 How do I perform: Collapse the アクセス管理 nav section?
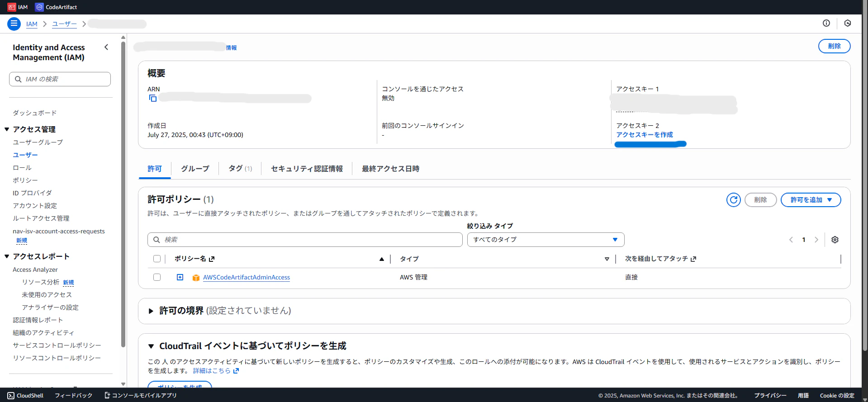(x=7, y=129)
